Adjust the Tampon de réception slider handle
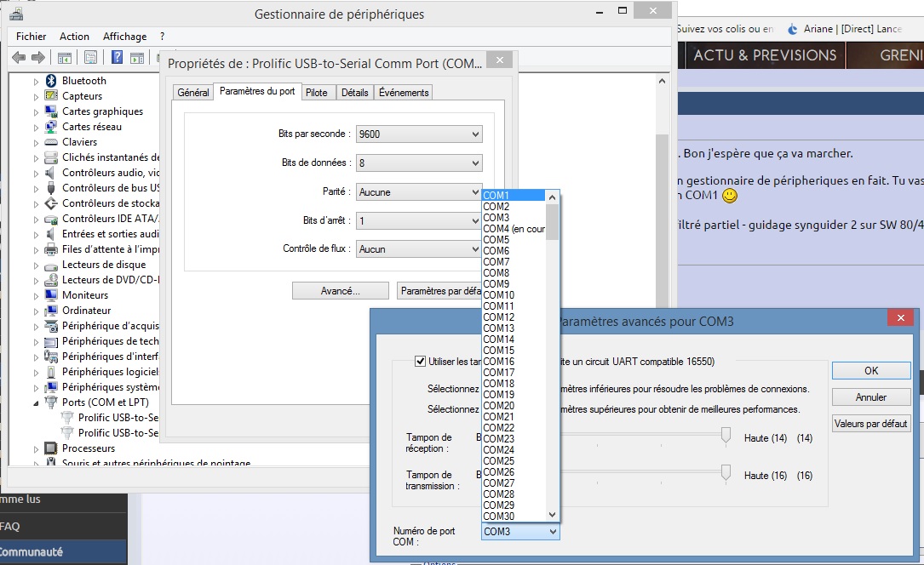The width and height of the screenshot is (924, 565). click(726, 436)
